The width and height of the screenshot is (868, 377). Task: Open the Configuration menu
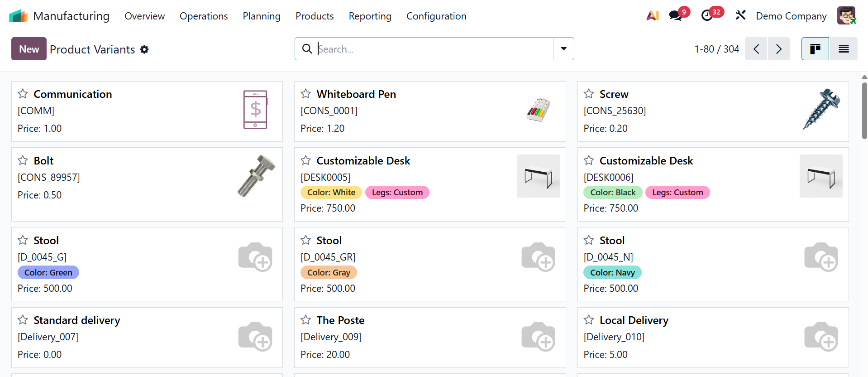tap(436, 16)
